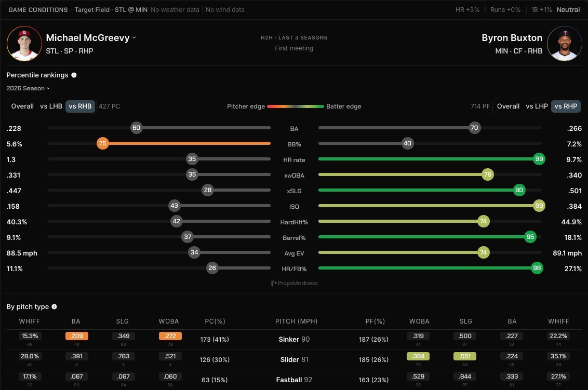This screenshot has width=588, height=390.
Task: Click the 173 (41%) pitch count
Action: pyautogui.click(x=215, y=340)
